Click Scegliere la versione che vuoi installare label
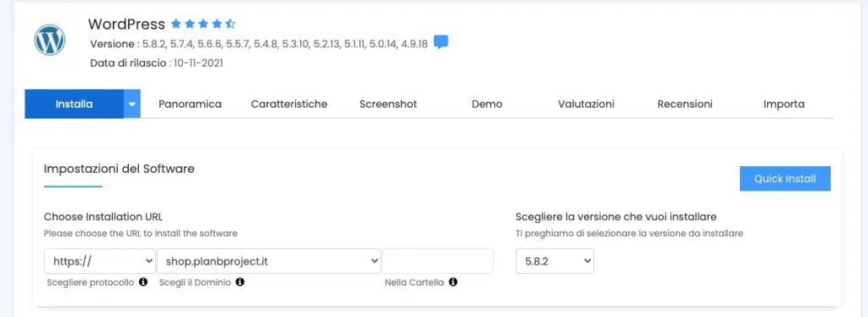This screenshot has width=868, height=317. (x=616, y=216)
